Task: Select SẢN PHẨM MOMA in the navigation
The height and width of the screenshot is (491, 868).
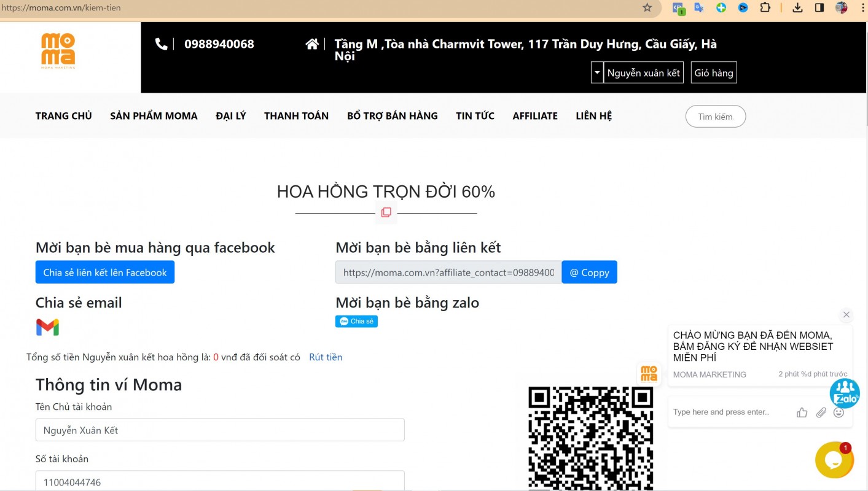Action: click(154, 115)
